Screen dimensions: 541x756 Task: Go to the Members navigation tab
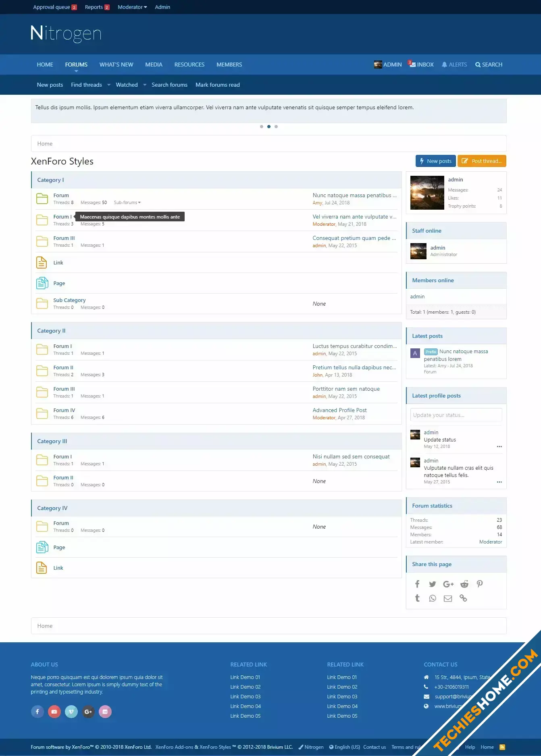coord(229,65)
